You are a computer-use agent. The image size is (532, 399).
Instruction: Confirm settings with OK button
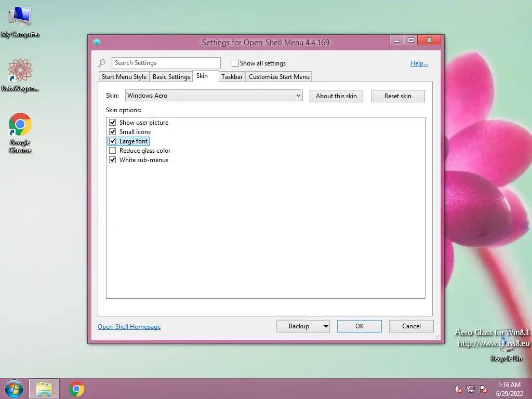[x=360, y=326]
